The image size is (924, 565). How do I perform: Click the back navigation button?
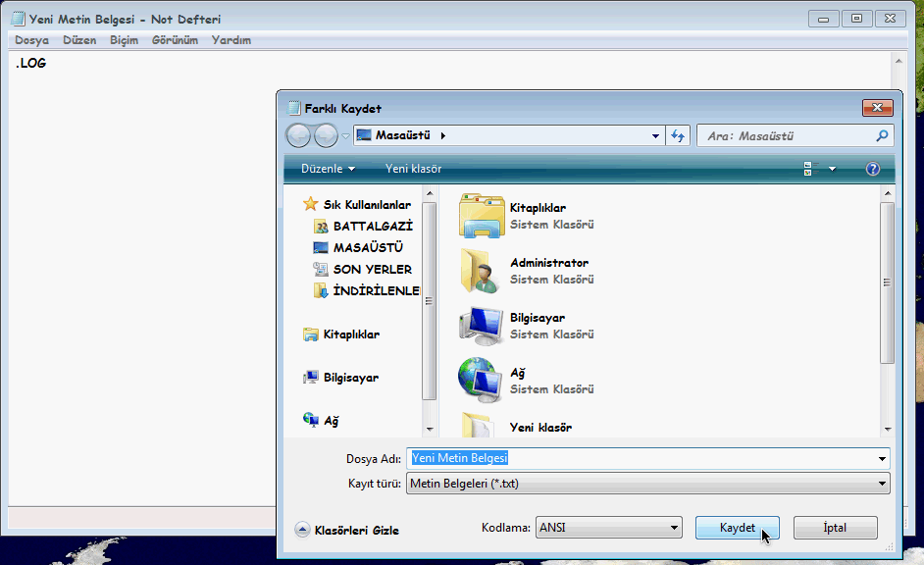pyautogui.click(x=298, y=136)
